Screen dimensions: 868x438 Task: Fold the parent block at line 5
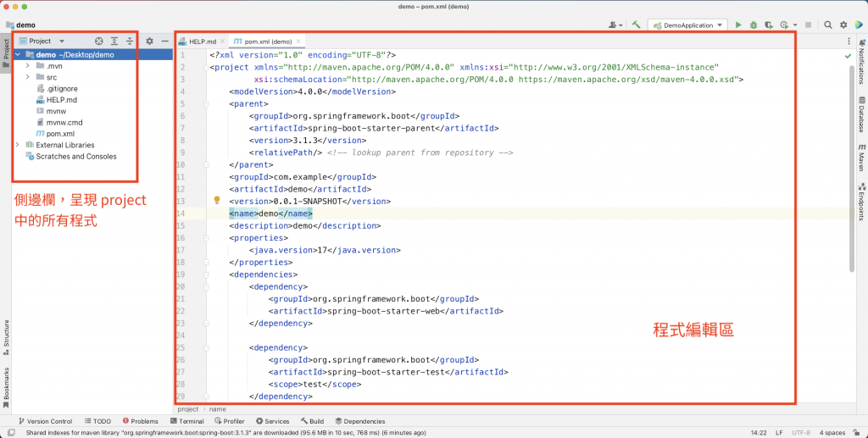[206, 104]
